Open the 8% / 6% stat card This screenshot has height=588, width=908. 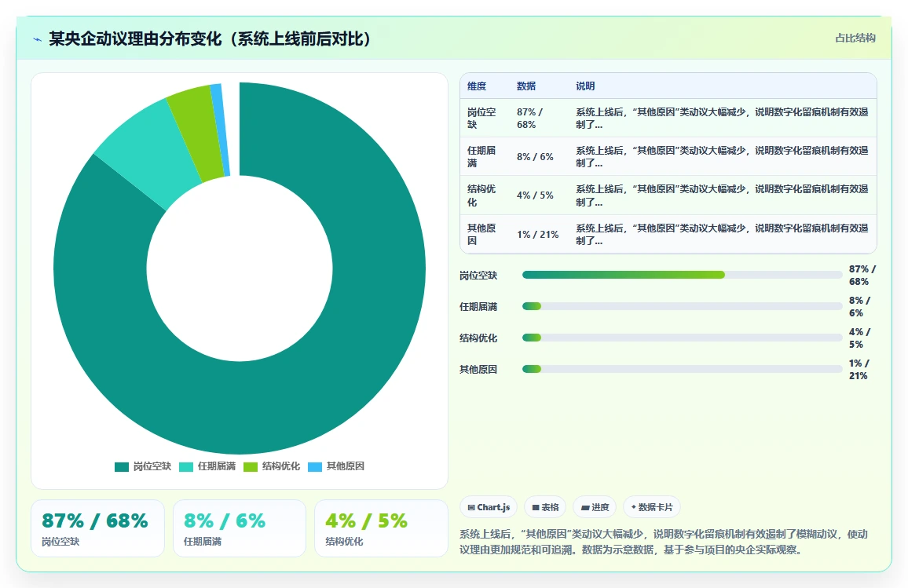(239, 528)
